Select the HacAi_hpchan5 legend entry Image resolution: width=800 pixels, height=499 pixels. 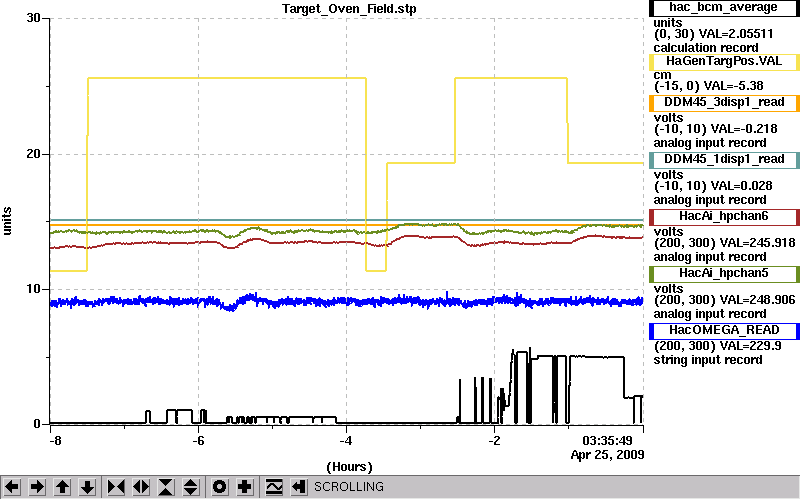(x=723, y=274)
